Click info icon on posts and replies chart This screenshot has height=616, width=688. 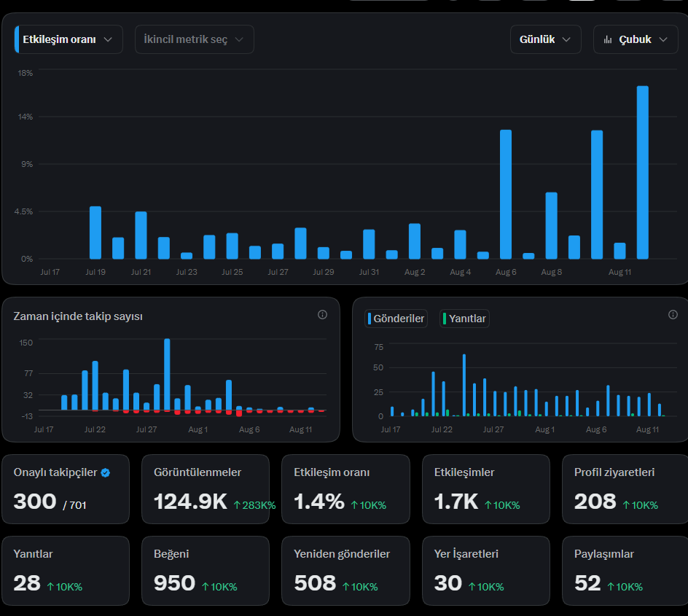[673, 315]
